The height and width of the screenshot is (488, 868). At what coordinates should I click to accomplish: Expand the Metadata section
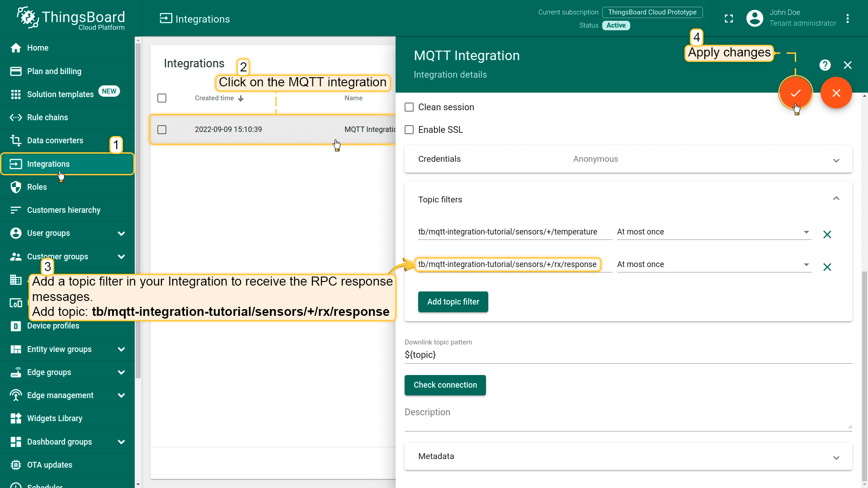[x=836, y=458]
